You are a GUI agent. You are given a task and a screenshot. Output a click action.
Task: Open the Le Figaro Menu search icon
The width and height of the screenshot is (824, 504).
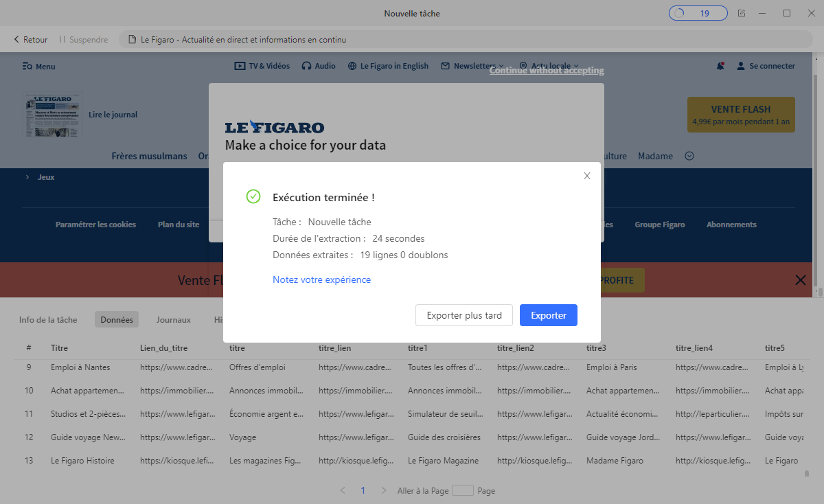[27, 67]
